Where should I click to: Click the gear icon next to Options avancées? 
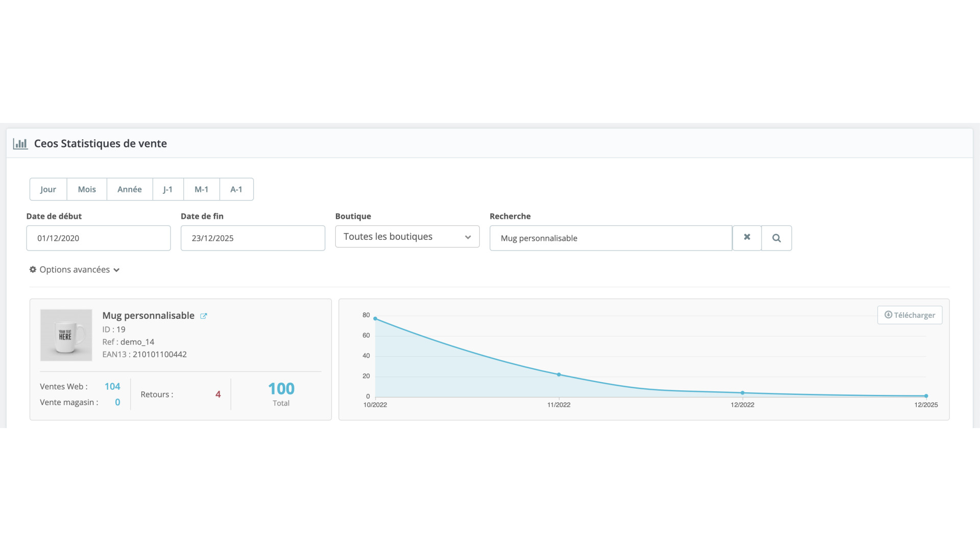click(x=33, y=269)
